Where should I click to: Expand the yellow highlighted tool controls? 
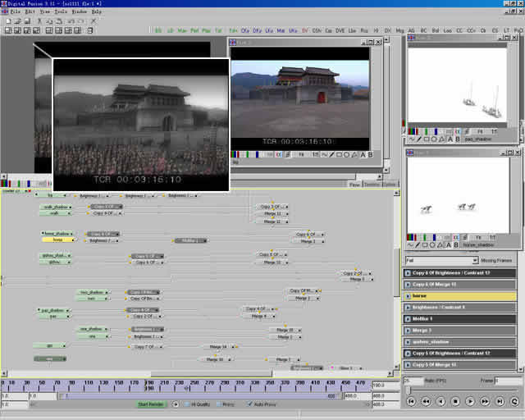pyautogui.click(x=408, y=296)
